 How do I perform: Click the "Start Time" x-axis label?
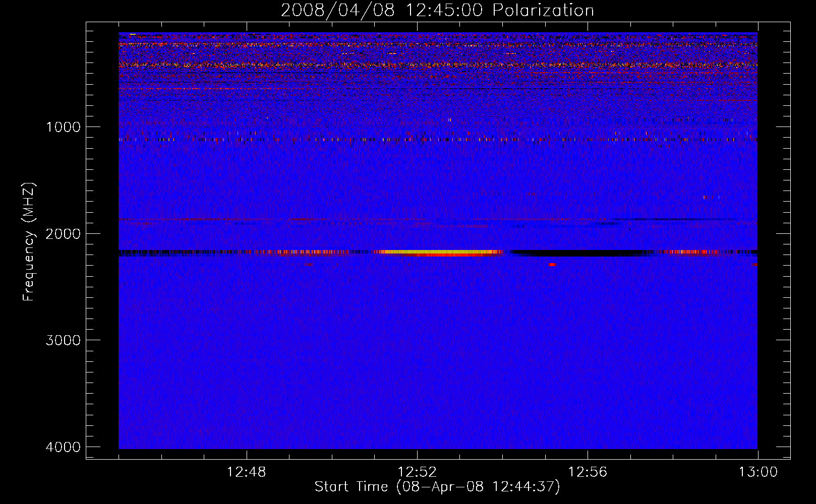437,487
